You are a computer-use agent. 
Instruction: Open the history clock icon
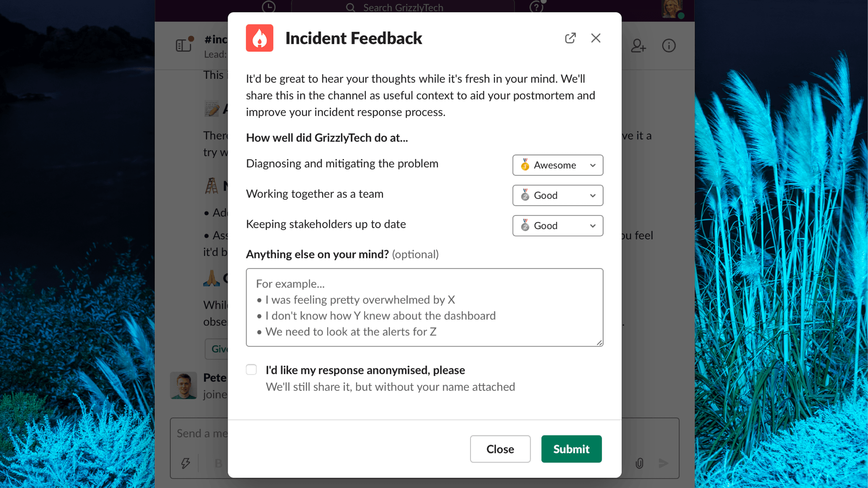coord(269,7)
